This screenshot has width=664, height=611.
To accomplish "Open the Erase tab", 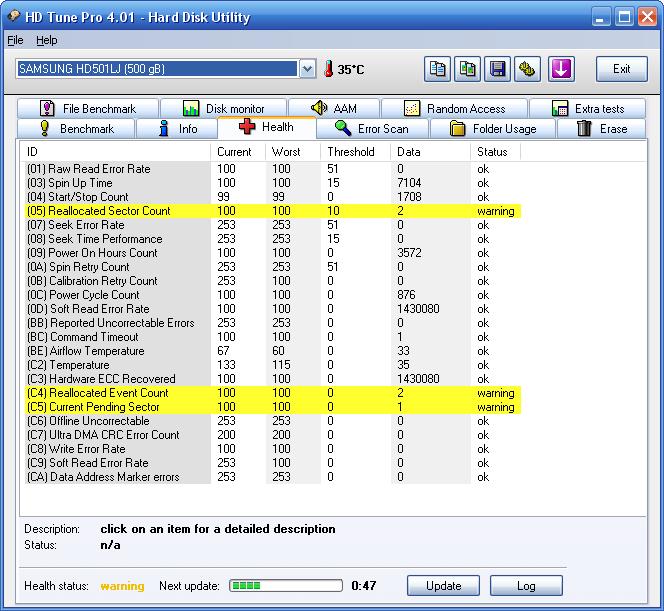I will coord(603,129).
